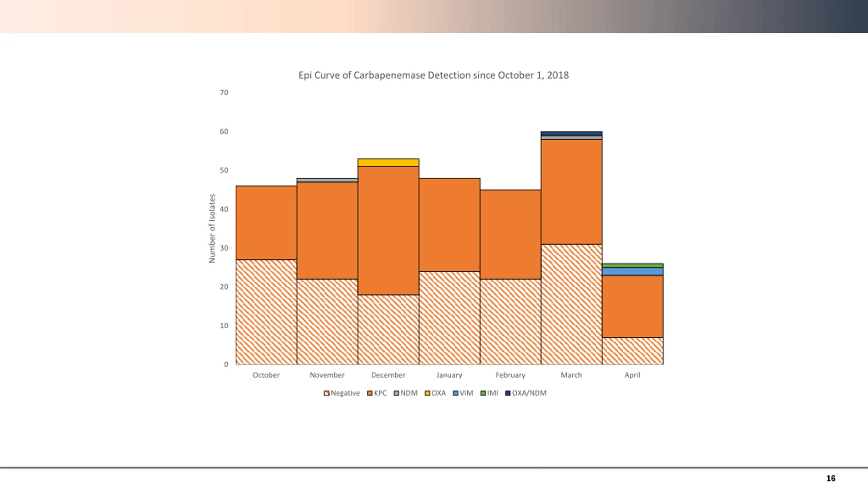868x488 pixels.
Task: Select the yellow OXA segment in December
Action: pos(388,163)
